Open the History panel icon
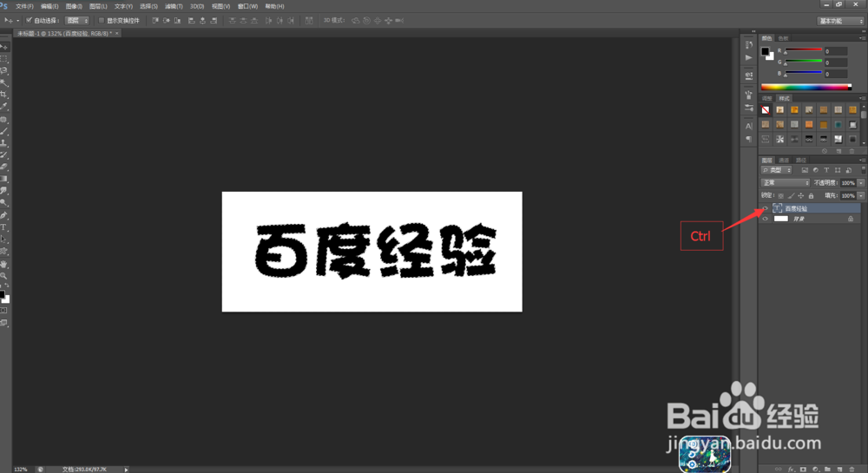Image resolution: width=868 pixels, height=473 pixels. (749, 45)
